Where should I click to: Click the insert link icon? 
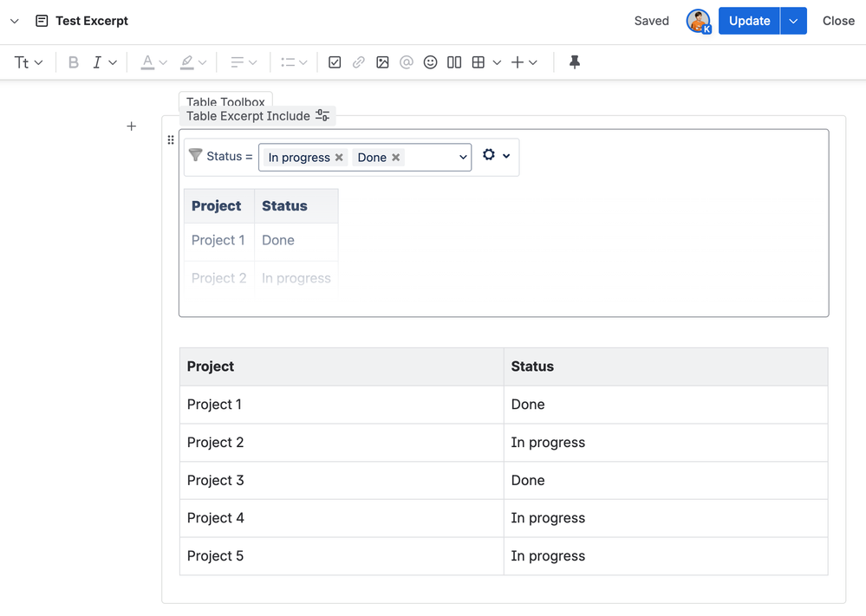click(x=358, y=62)
